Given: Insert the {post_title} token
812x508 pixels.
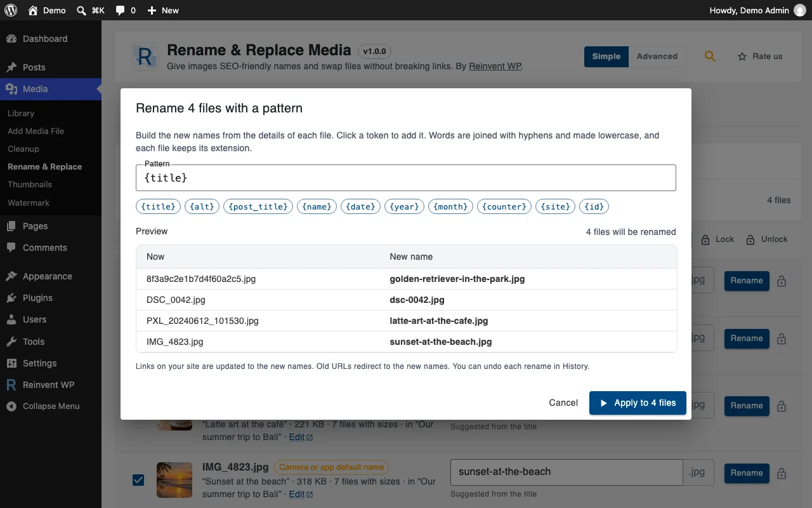Looking at the screenshot, I should pyautogui.click(x=259, y=206).
